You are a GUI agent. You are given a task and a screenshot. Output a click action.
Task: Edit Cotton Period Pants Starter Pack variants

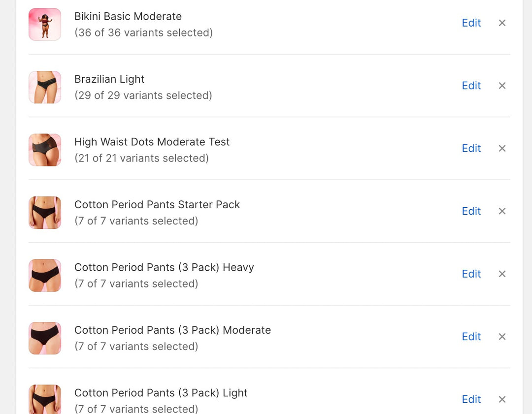(471, 211)
